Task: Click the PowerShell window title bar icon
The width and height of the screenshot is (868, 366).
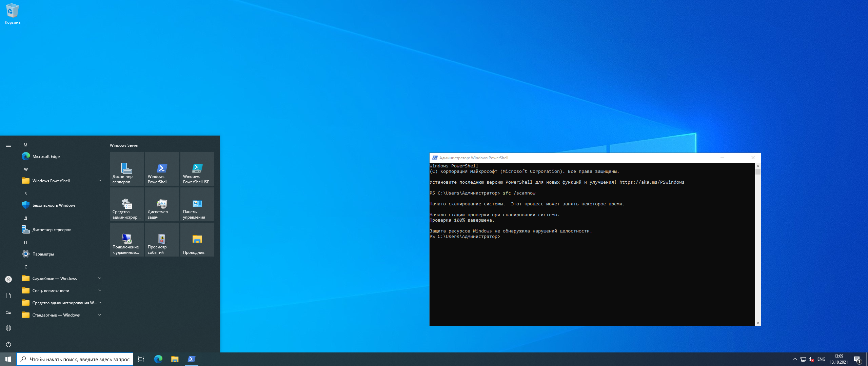Action: [x=435, y=158]
